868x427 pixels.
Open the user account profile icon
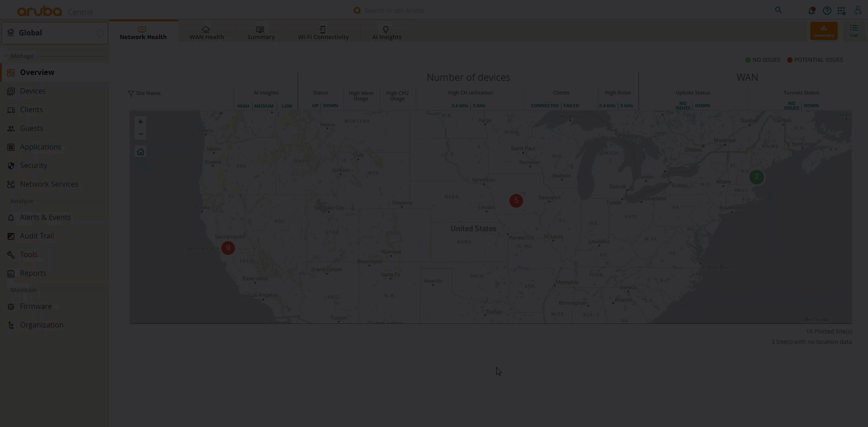pyautogui.click(x=858, y=10)
